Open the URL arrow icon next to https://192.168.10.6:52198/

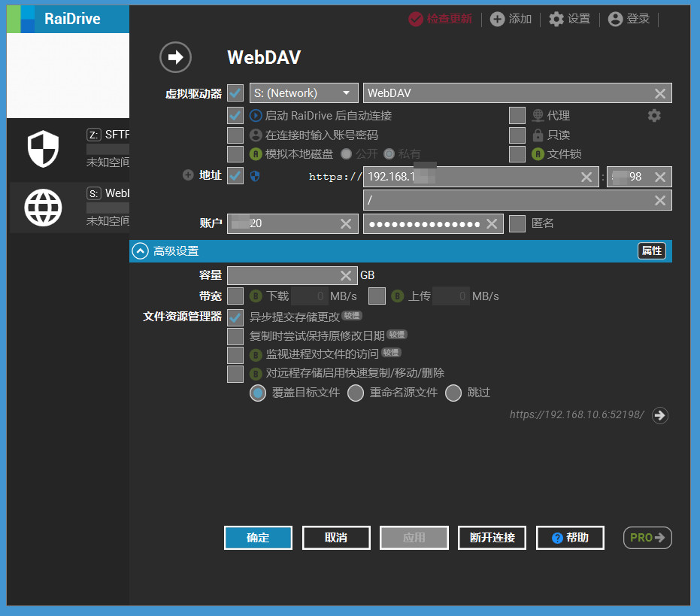click(660, 415)
